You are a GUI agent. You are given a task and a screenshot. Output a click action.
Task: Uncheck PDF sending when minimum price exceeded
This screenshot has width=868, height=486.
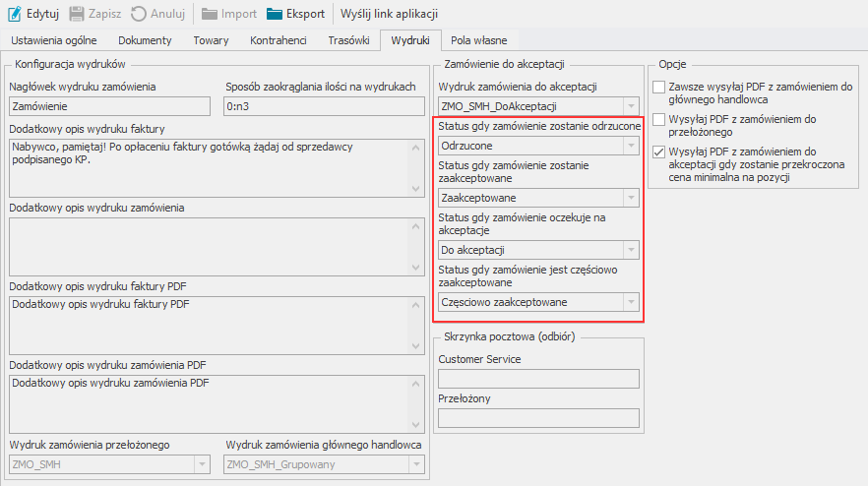click(658, 151)
